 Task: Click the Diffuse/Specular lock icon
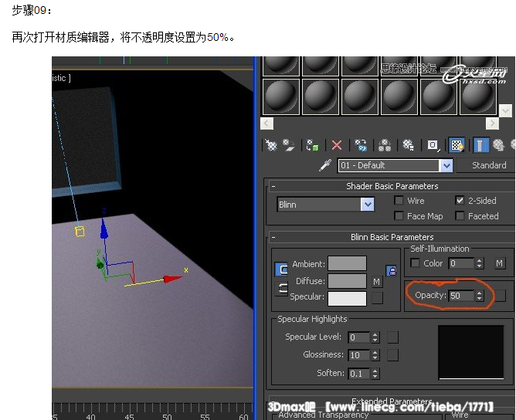click(x=282, y=288)
